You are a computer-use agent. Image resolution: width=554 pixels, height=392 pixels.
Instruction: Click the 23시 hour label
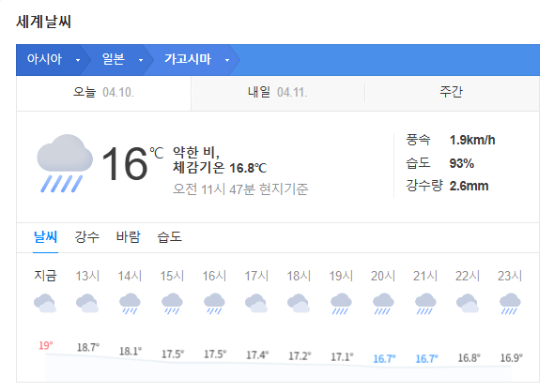pos(510,276)
